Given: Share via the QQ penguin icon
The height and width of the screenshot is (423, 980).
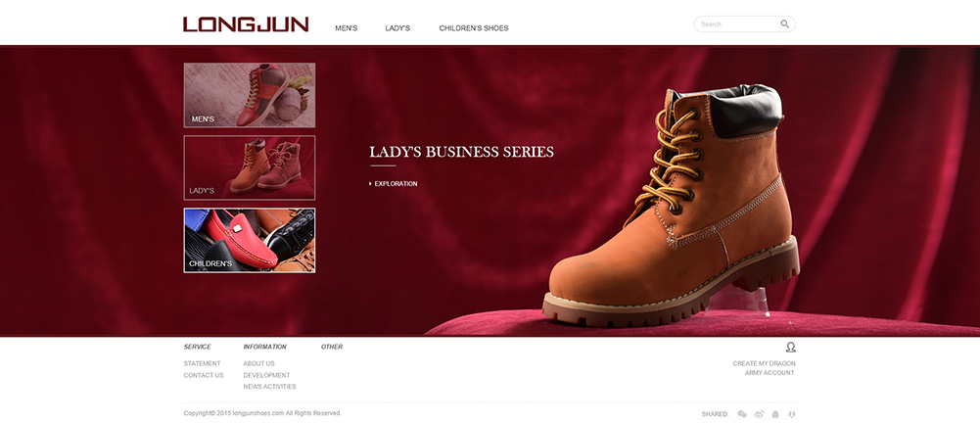Looking at the screenshot, I should click(775, 413).
